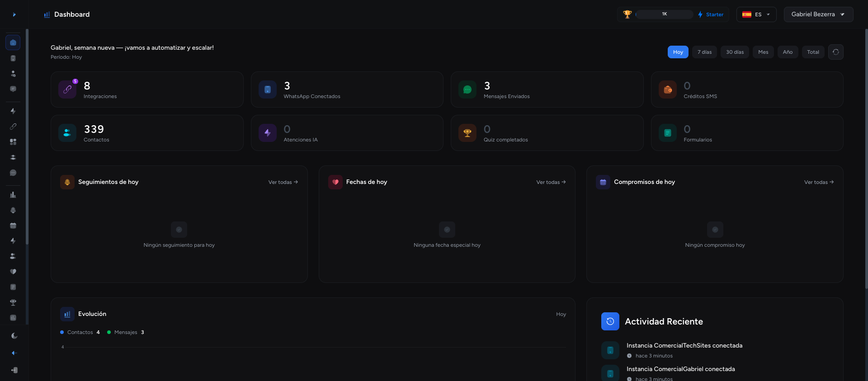Open the heart sidebar icon
Viewport: 868px width, 381px height.
point(13,272)
